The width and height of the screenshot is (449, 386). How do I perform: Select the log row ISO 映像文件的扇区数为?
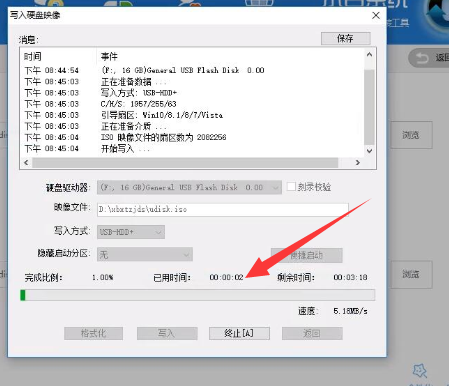[x=193, y=137]
